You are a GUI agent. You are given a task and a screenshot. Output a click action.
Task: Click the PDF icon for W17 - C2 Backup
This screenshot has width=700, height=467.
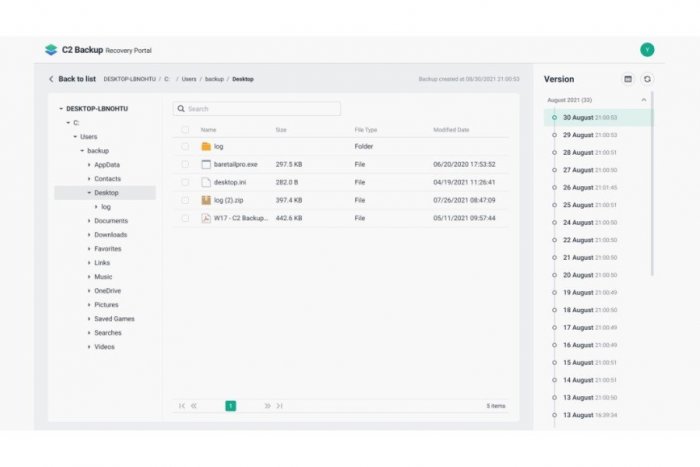tap(206, 218)
